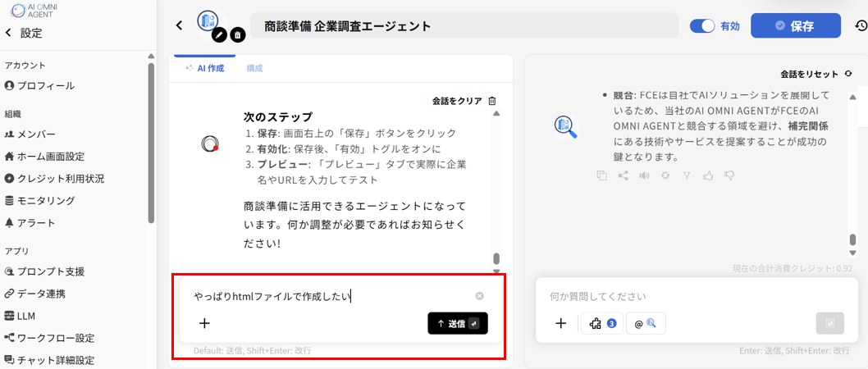Add attachment with plus in the preview input

[561, 324]
